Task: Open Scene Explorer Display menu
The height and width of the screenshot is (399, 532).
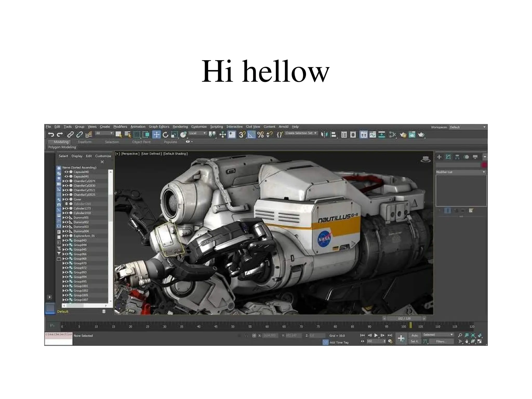Action: (77, 156)
